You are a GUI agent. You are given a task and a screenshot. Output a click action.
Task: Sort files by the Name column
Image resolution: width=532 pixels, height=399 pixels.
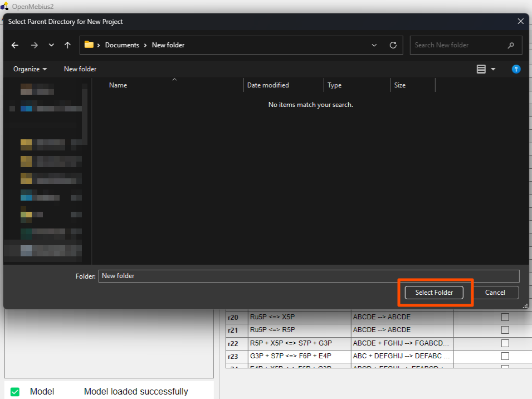click(x=118, y=85)
